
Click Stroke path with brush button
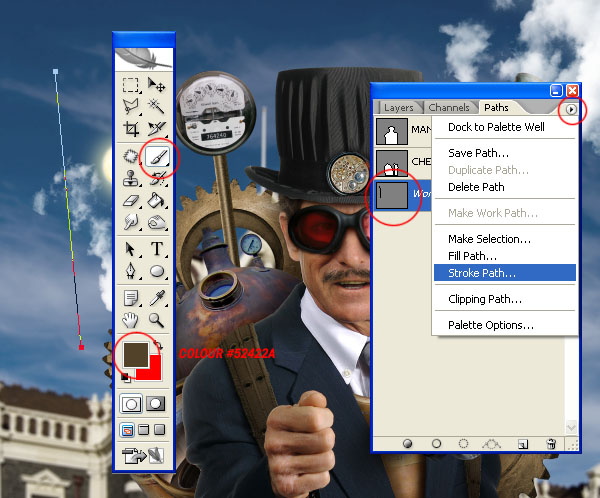tap(436, 444)
